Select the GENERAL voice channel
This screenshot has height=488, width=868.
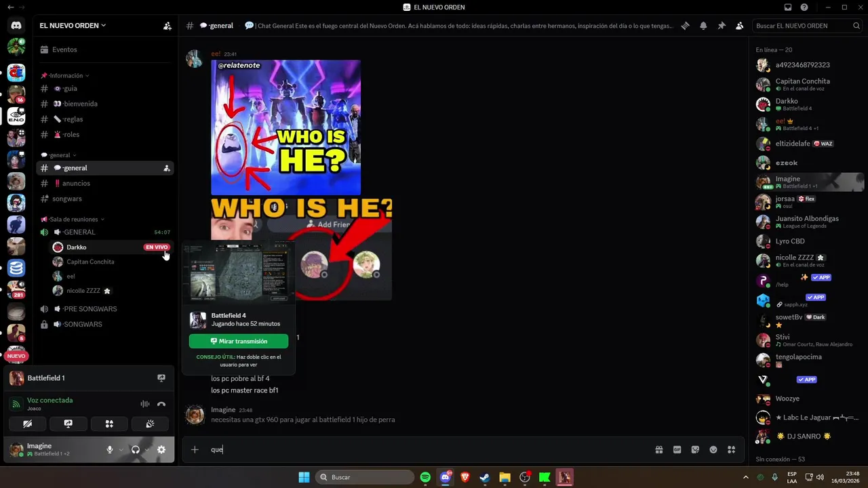point(105,232)
